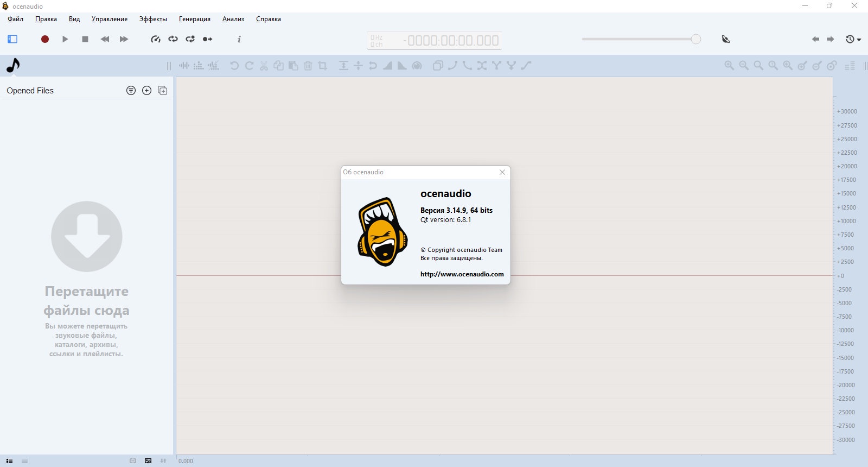
Task: Click Zoom In magnifier
Action: tap(729, 66)
